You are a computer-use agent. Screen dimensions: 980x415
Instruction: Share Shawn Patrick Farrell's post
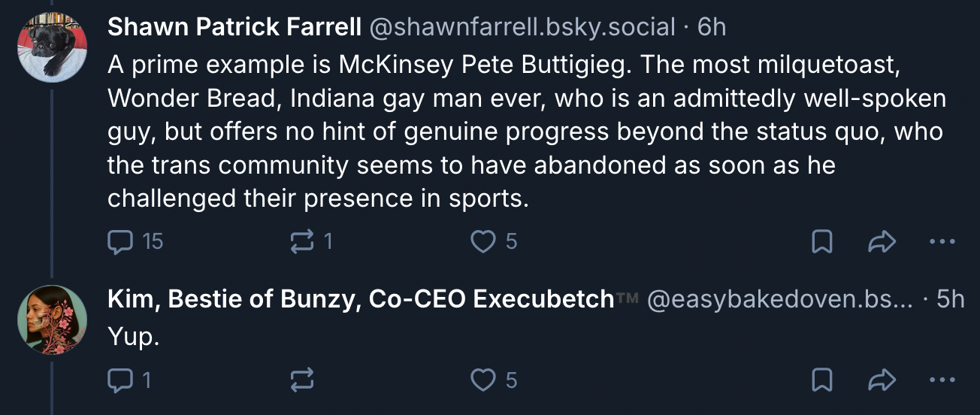point(881,241)
